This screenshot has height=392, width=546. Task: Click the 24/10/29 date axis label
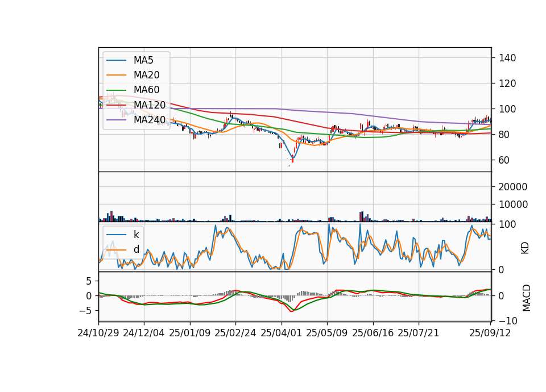98,333
